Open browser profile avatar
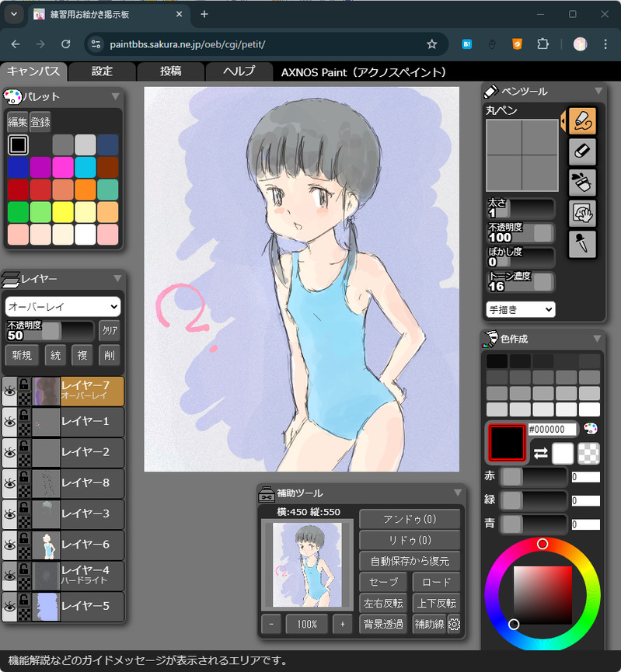 (580, 44)
